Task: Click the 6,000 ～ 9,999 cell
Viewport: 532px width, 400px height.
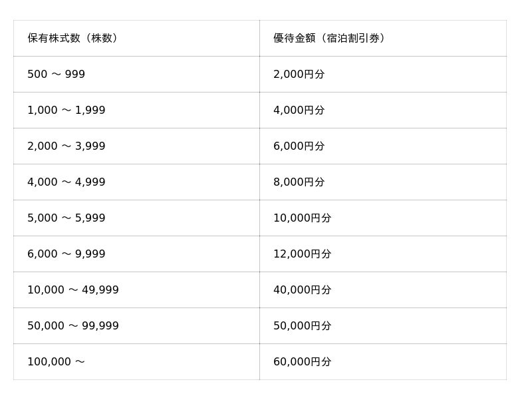Action: coord(66,254)
